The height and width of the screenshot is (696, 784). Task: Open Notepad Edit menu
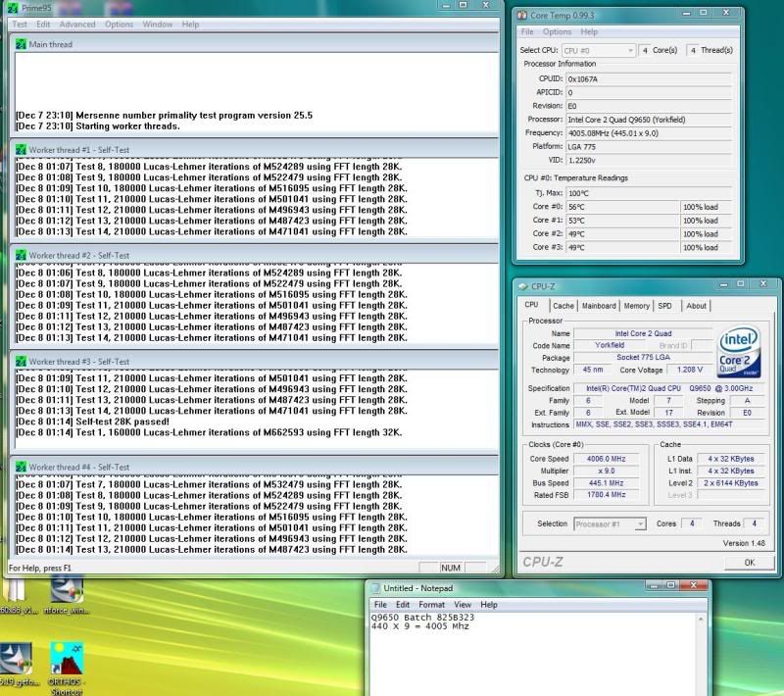click(403, 605)
